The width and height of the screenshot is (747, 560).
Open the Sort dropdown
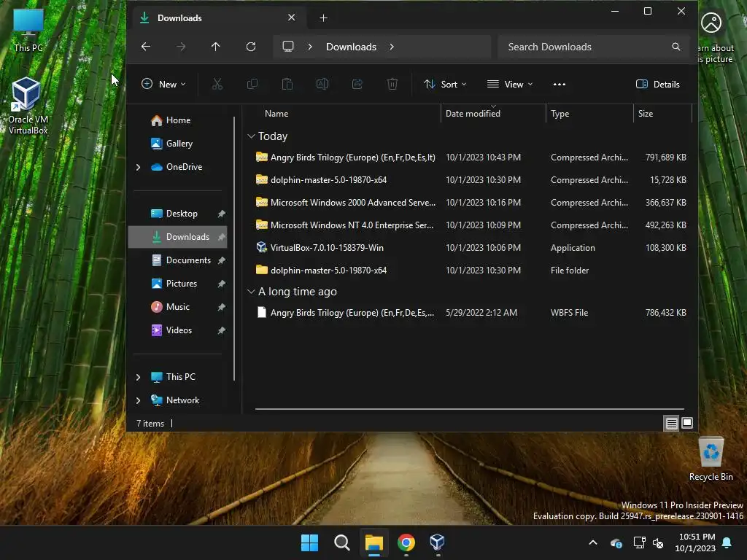(x=445, y=85)
